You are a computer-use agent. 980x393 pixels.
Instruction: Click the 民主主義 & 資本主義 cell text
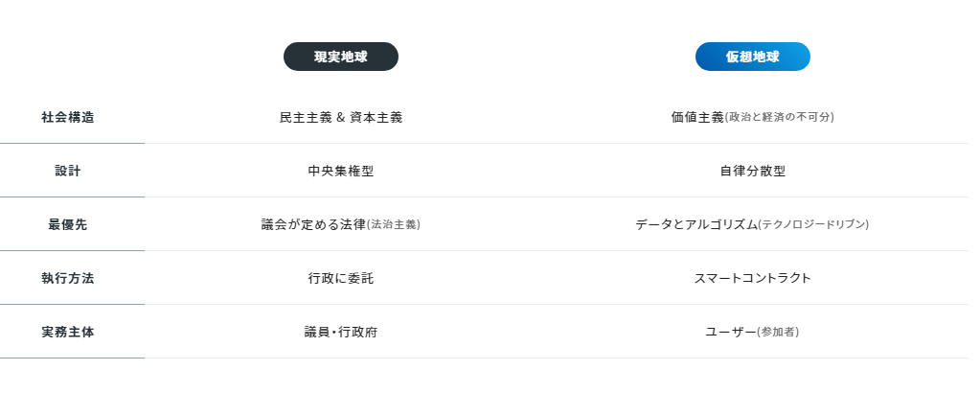(x=340, y=117)
